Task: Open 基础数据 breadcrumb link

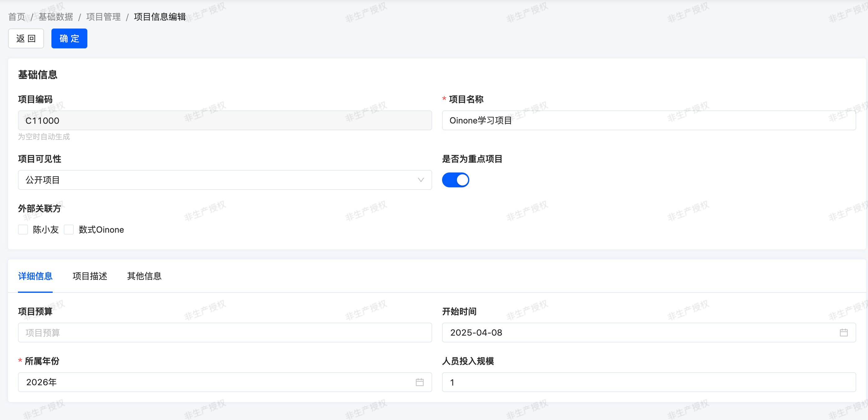Action: click(55, 17)
